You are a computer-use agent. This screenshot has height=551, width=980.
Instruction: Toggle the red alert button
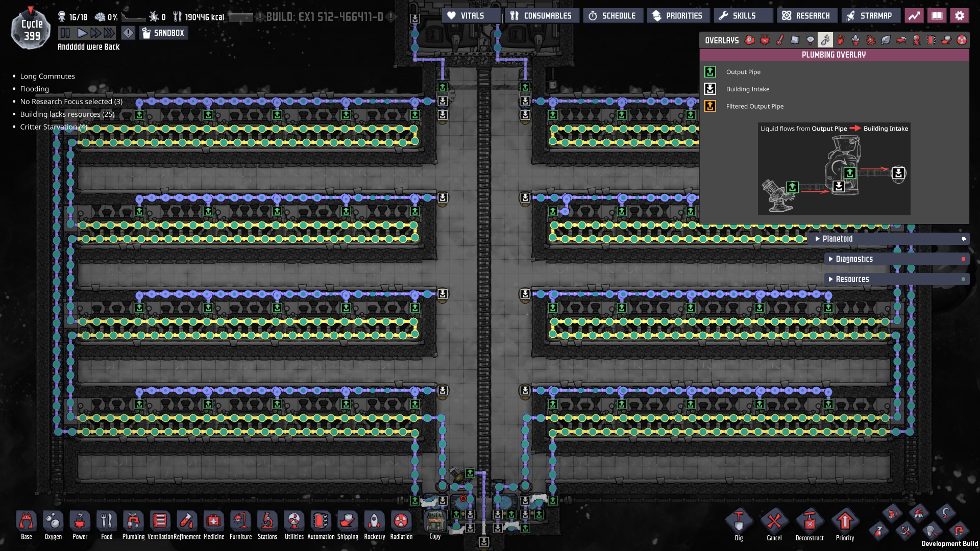[x=128, y=33]
